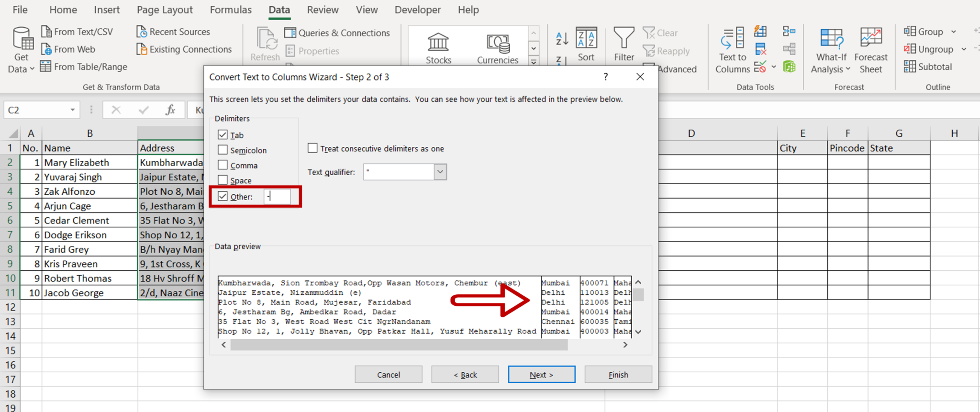Open the File tab
The width and height of the screenshot is (980, 412).
(20, 10)
